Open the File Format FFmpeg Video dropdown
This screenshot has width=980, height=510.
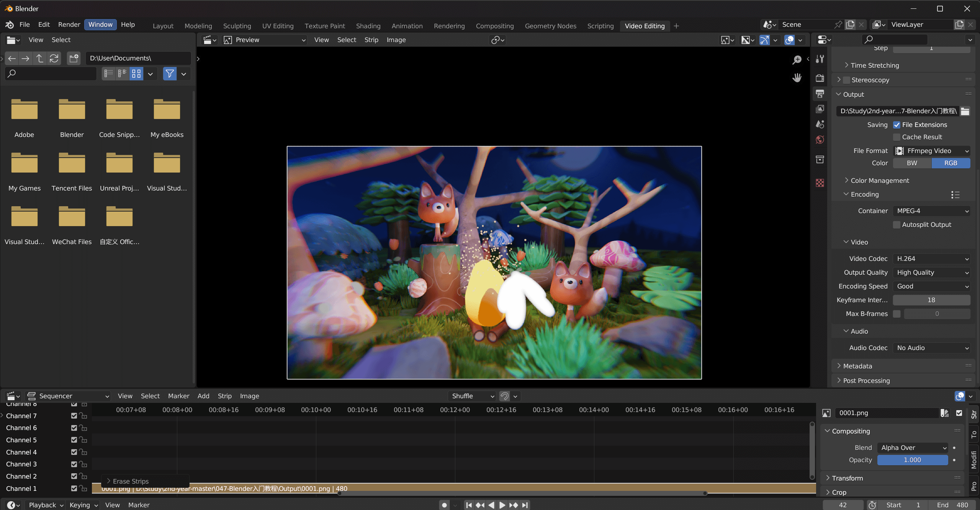(x=931, y=151)
